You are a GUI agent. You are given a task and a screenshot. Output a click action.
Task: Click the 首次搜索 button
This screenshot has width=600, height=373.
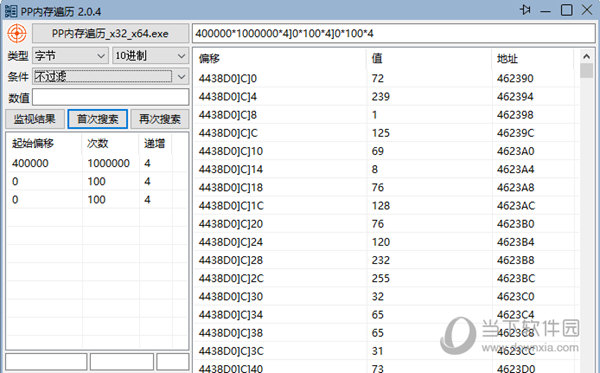98,119
